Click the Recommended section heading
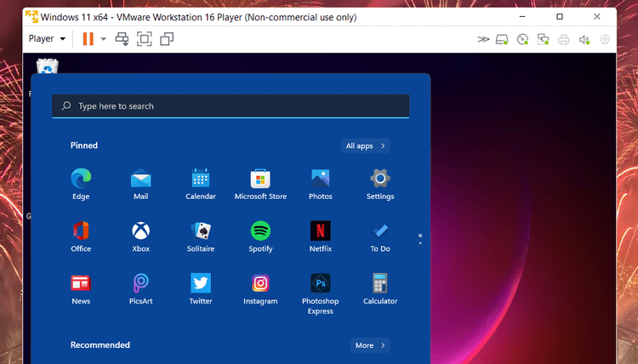The width and height of the screenshot is (638, 364). [100, 345]
